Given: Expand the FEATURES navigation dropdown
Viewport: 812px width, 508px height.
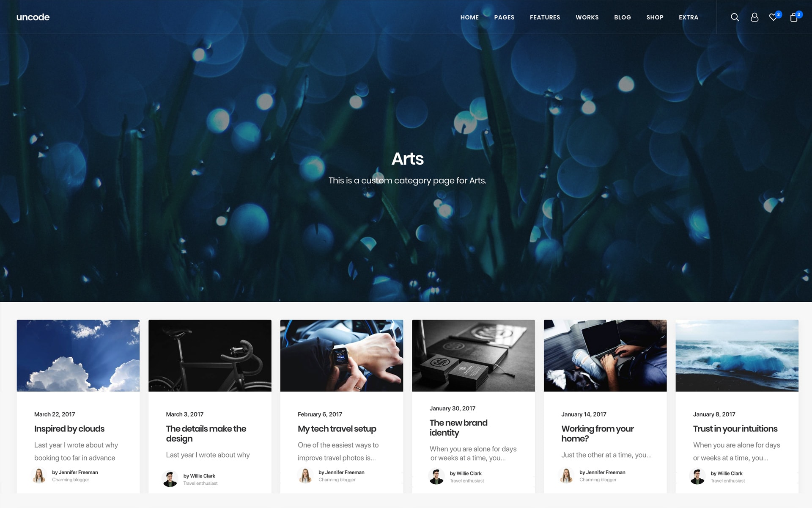Looking at the screenshot, I should click(x=544, y=17).
